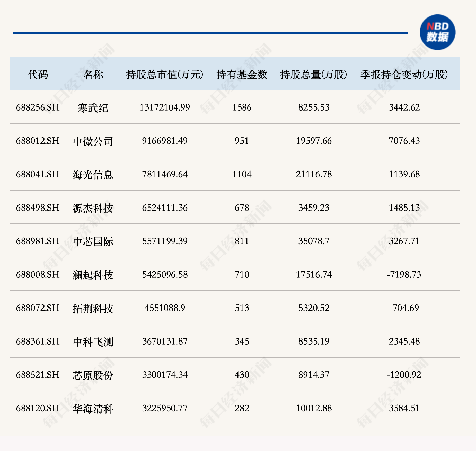Click position change -1200.92
Viewport: 476px width, 451px height.
404,375
